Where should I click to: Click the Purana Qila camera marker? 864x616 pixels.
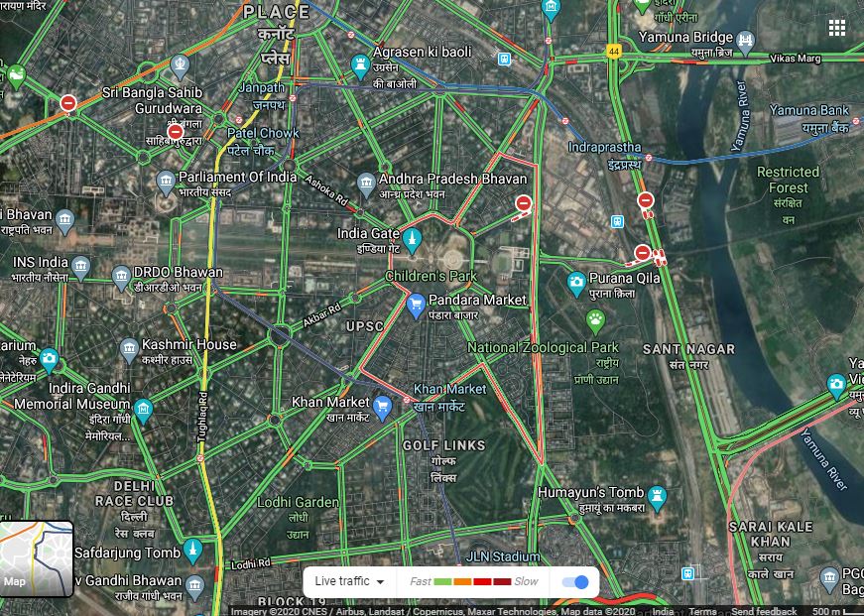(x=576, y=285)
